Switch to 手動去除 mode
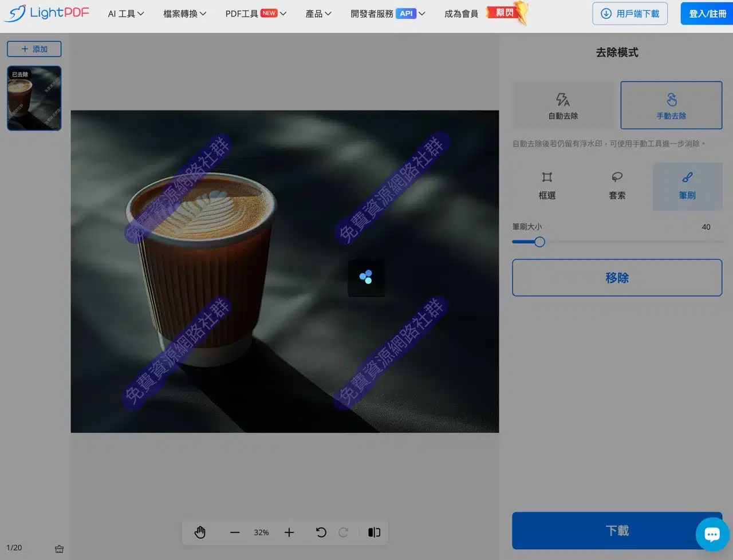Viewport: 733px width, 560px height. coord(671,105)
